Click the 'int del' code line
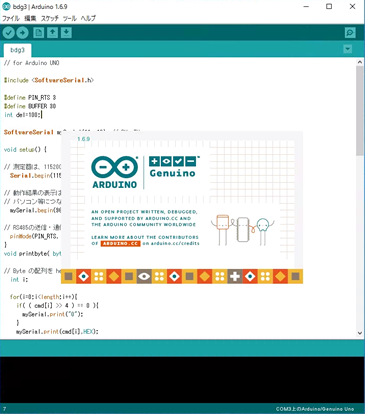This screenshot has height=414, width=365. (x=23, y=115)
